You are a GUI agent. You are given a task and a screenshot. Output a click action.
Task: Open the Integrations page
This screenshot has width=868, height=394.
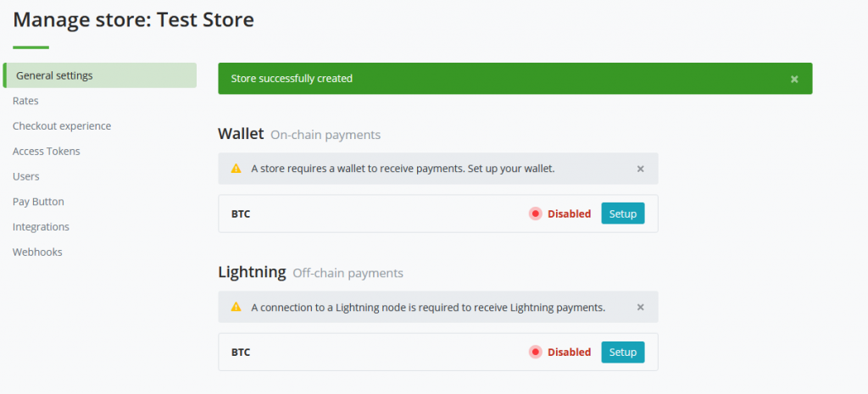tap(41, 227)
